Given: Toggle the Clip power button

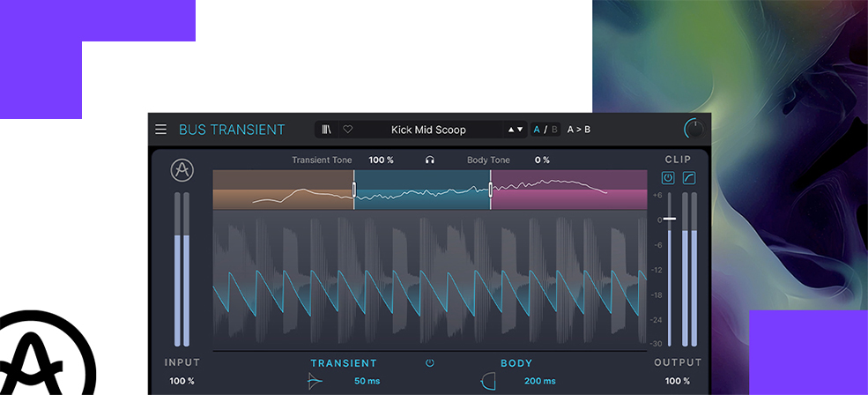Looking at the screenshot, I should click(668, 178).
